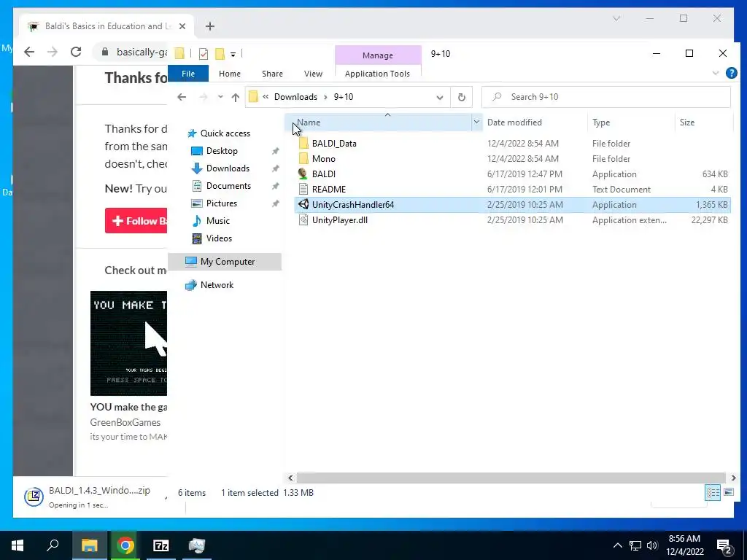Open volume control in system tray
Screen dimensions: 747x560
(652, 545)
